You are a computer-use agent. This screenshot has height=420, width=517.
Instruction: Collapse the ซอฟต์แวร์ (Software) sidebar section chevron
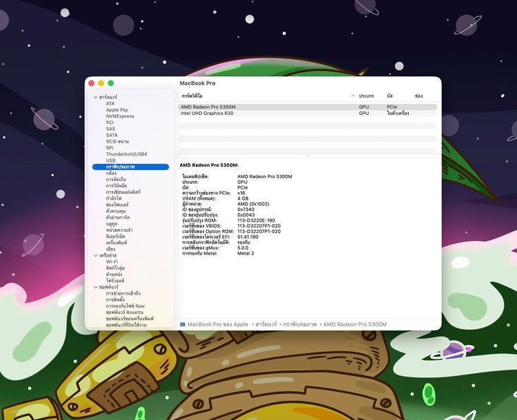click(96, 287)
